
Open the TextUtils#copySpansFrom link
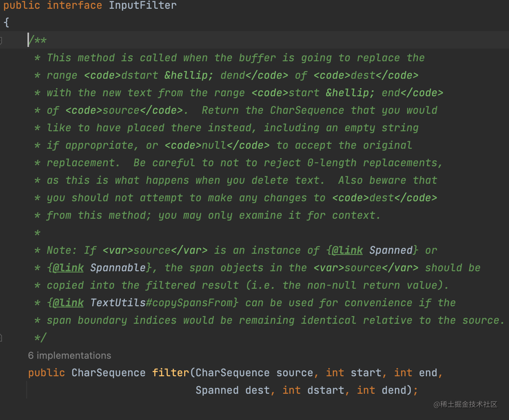click(x=164, y=303)
